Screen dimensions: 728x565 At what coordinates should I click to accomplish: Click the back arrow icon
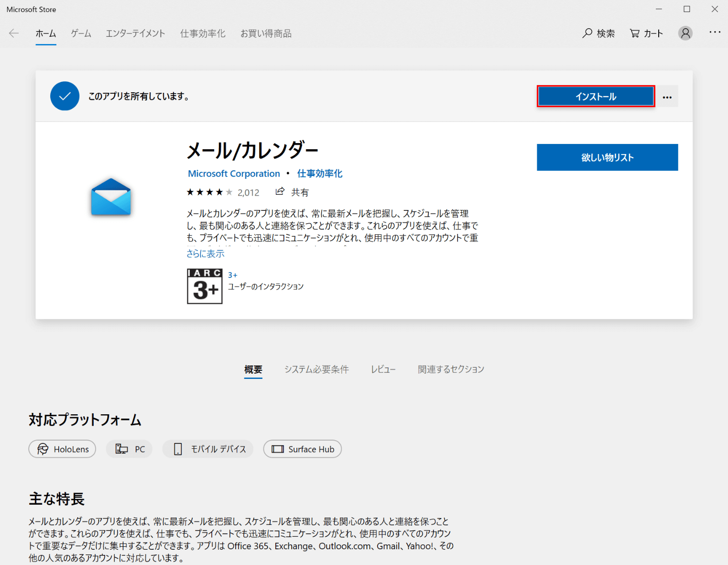(x=14, y=33)
